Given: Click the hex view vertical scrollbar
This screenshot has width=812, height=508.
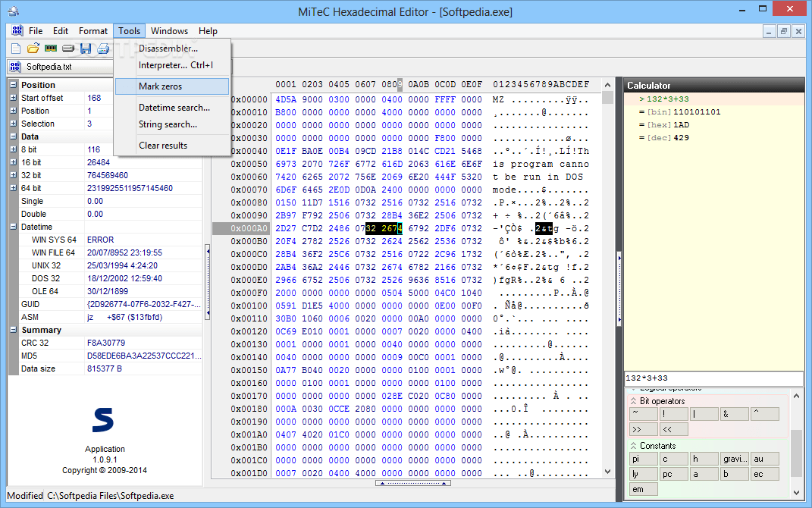Looking at the screenshot, I should [x=607, y=278].
